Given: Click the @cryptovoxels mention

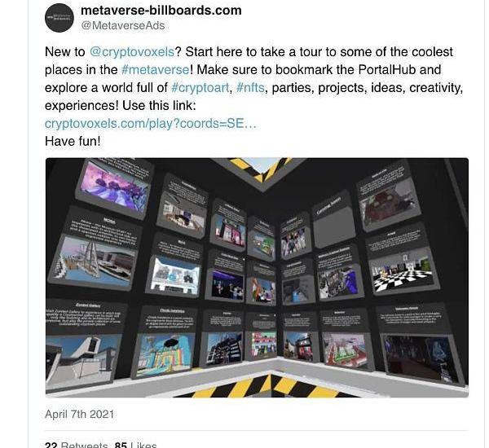Looking at the screenshot, I should [132, 52].
